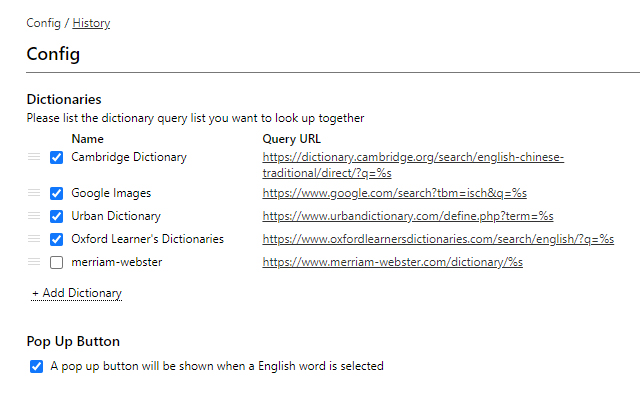Open the Urban Dictionary query URL

click(408, 216)
